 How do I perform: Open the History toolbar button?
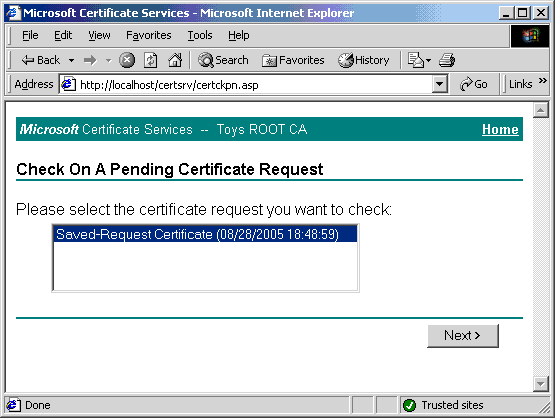coord(364,60)
